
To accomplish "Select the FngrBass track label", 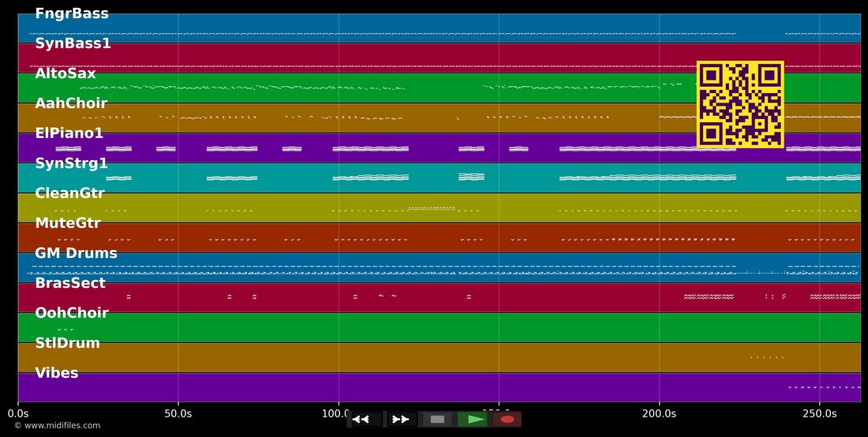I will 72,14.
